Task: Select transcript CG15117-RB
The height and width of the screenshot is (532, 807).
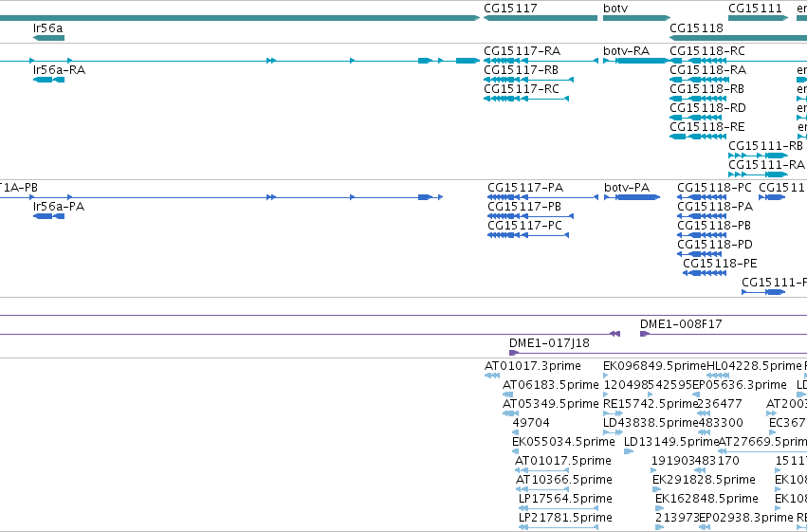Action: click(521, 70)
